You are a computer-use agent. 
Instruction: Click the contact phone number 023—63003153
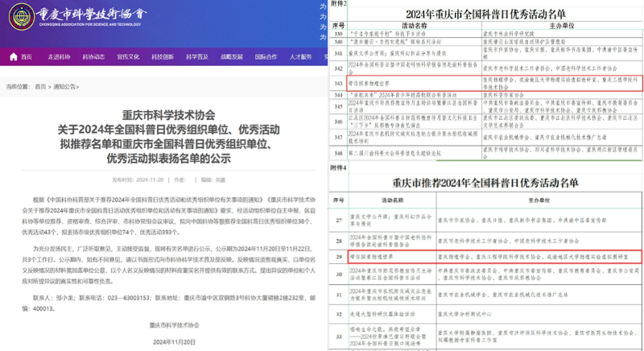point(126,297)
